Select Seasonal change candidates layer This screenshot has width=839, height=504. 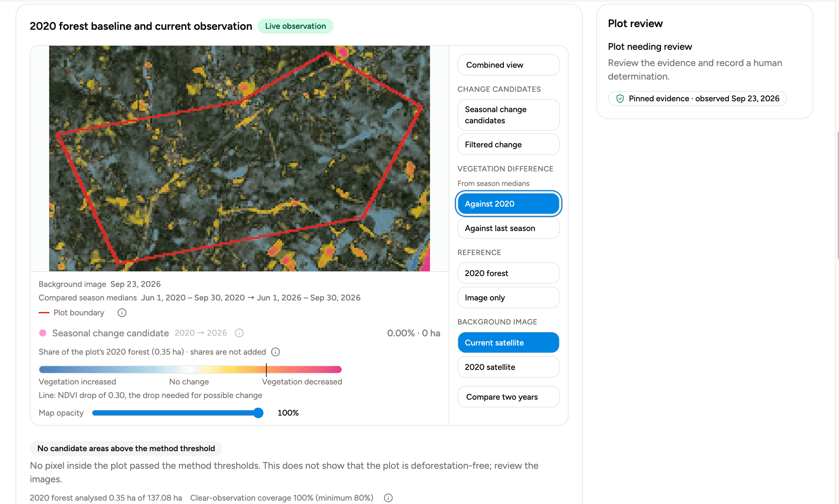tap(508, 115)
